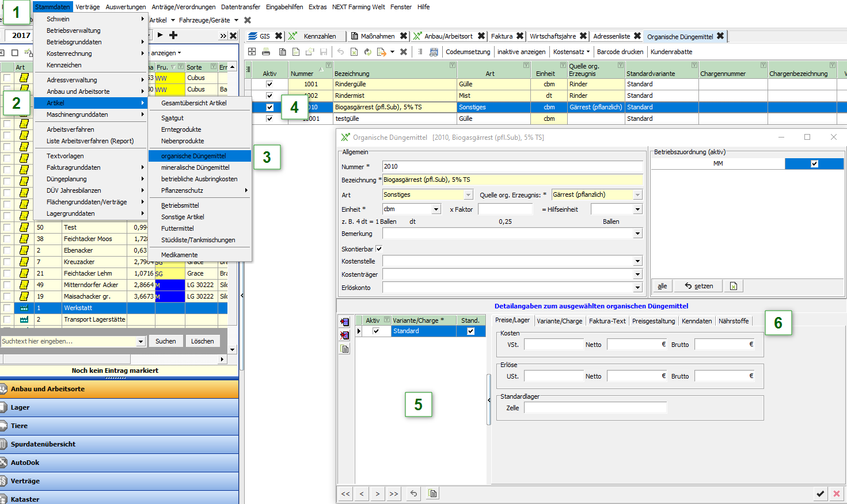Screen dimensions: 847x504
Task: Click the plus icon next to year selector
Action: click(173, 35)
